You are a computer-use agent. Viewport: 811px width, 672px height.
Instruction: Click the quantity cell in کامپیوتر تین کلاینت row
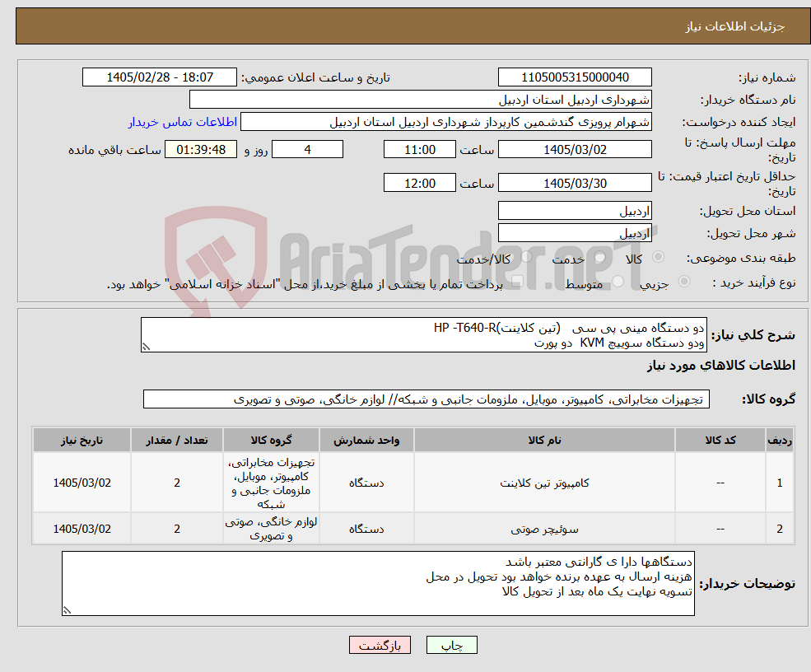[x=177, y=483]
